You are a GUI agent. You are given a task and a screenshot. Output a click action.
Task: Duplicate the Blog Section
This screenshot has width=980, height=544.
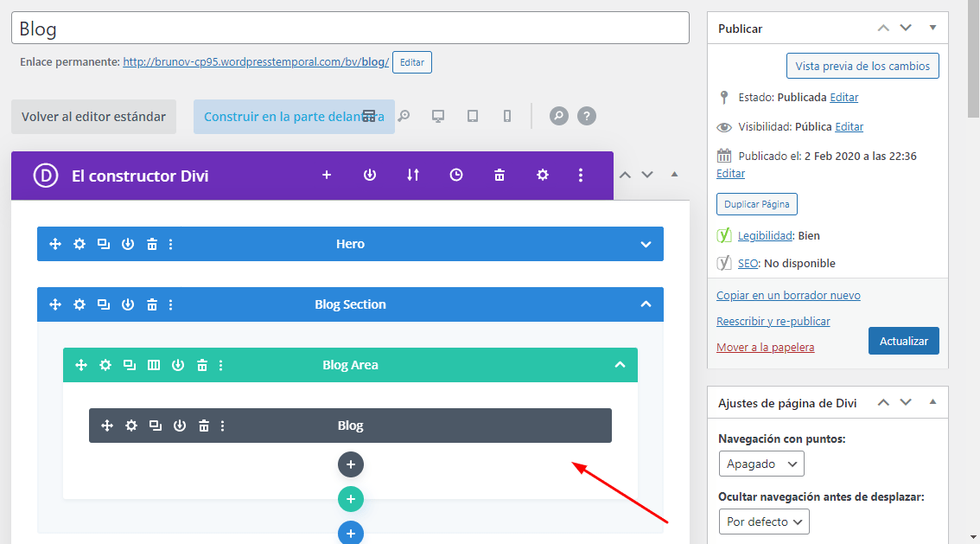pyautogui.click(x=103, y=304)
